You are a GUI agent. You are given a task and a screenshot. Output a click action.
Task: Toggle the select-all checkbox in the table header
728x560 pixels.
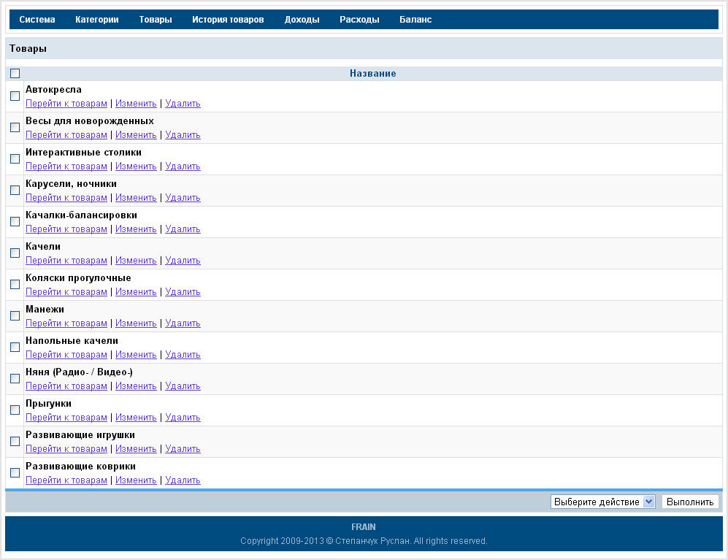pos(15,73)
